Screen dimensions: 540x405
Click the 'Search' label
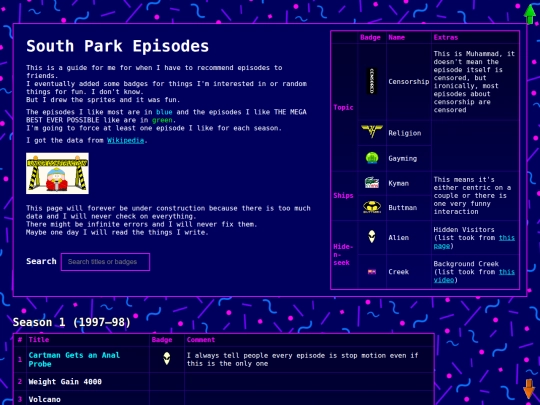coord(41,261)
